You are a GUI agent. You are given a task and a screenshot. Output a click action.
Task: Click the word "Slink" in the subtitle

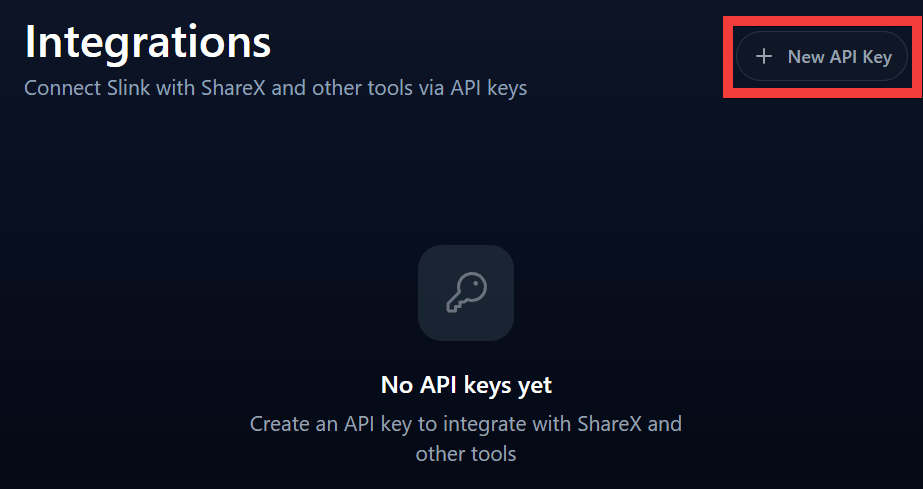132,88
